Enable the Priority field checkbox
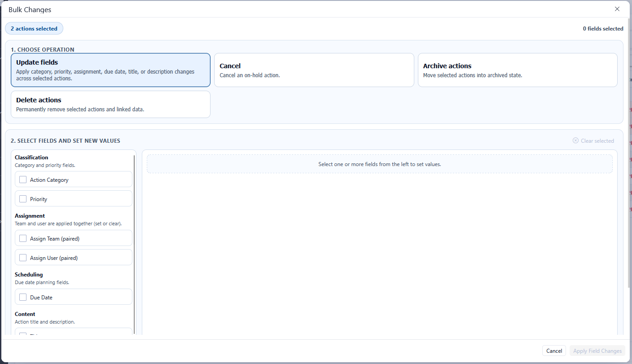 (23, 199)
